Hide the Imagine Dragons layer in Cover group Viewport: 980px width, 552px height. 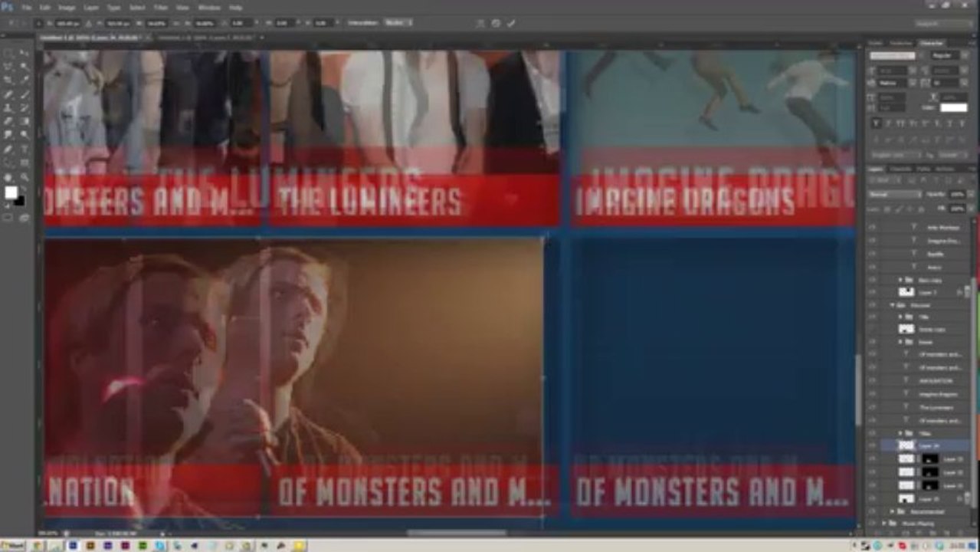point(873,394)
